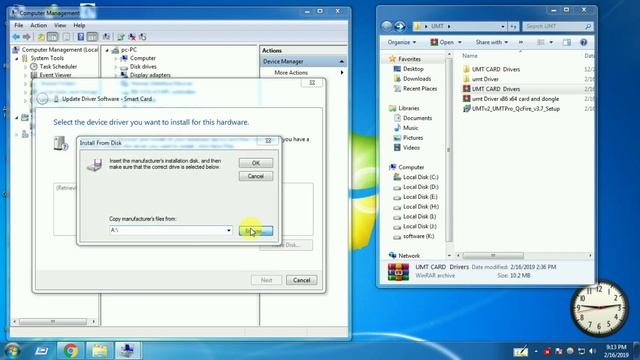
Task: Cancel the Update Driver Software wizard
Action: pos(302,280)
